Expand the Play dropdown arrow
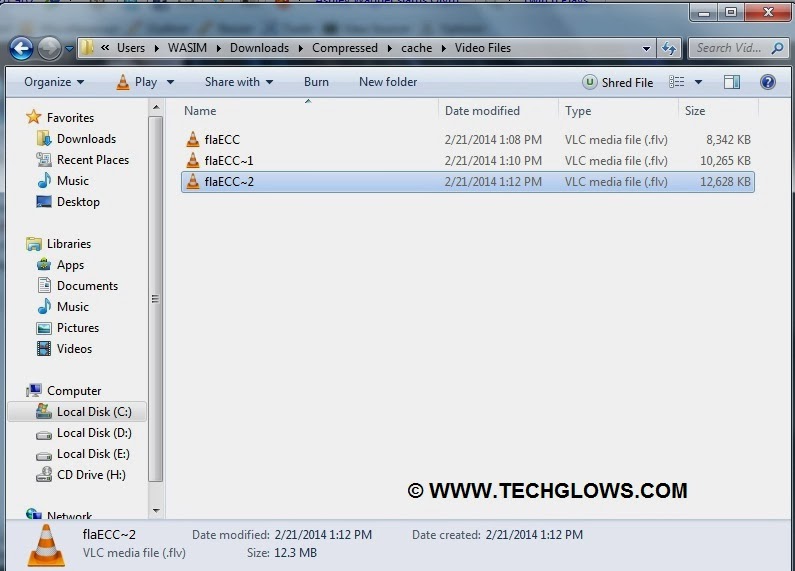The image size is (795, 571). pyautogui.click(x=170, y=82)
